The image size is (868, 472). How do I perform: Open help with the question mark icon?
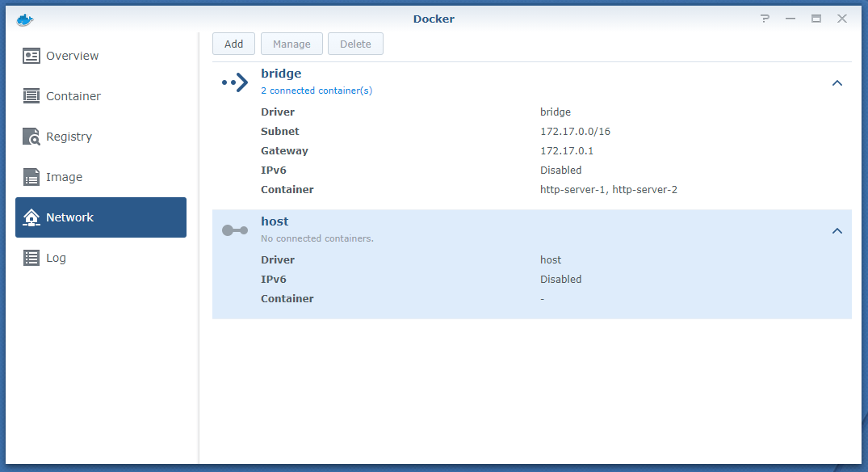click(765, 19)
